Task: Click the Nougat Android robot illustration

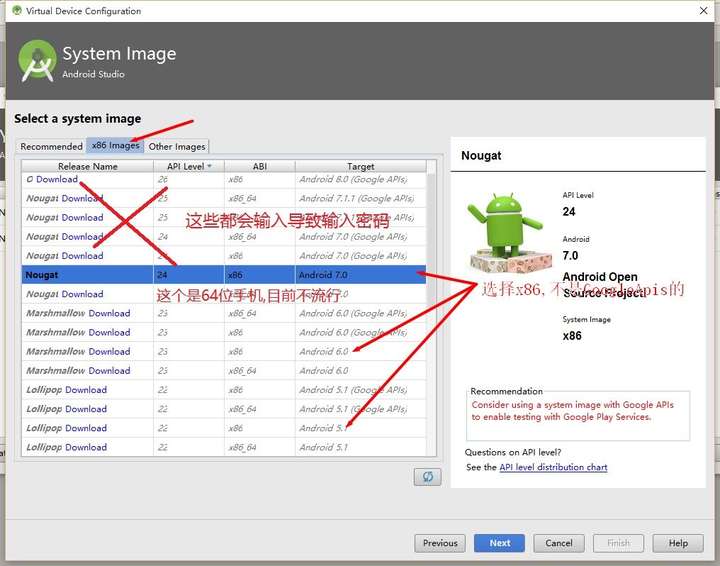Action: coord(510,233)
